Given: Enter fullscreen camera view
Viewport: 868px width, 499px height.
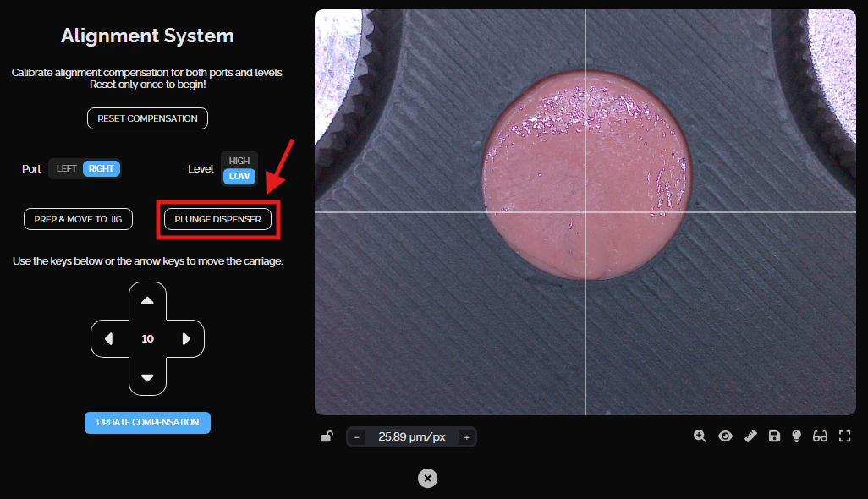Looking at the screenshot, I should pyautogui.click(x=843, y=436).
